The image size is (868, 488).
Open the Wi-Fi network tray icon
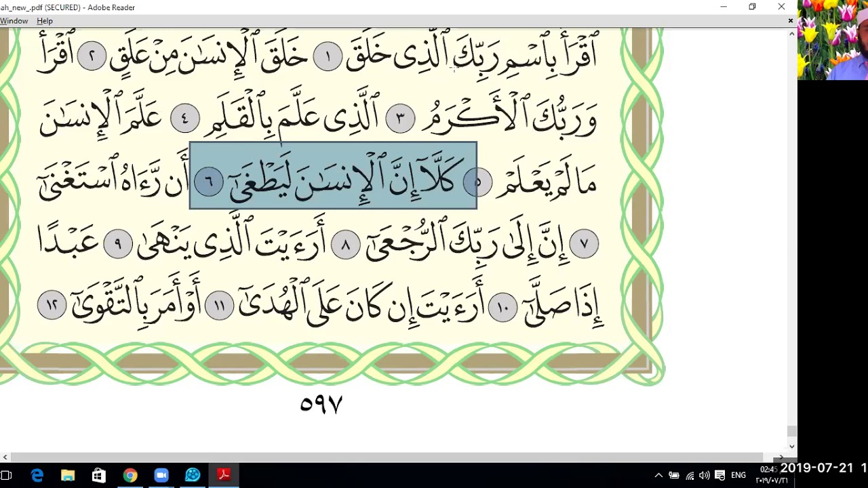[690, 476]
